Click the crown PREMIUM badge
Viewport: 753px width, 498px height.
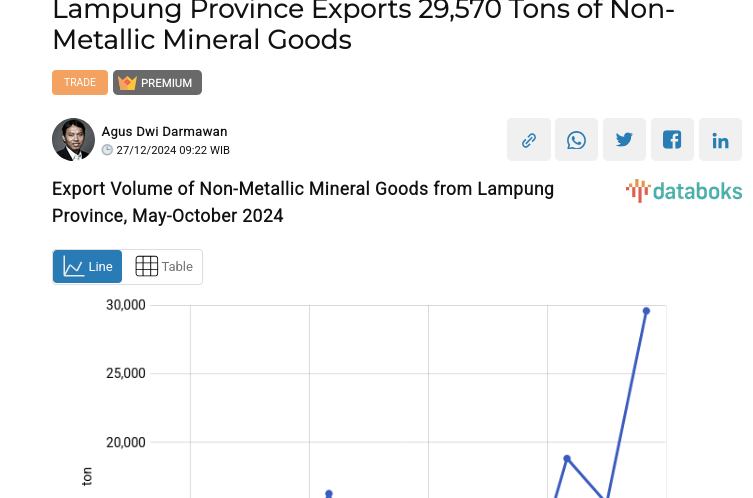pyautogui.click(x=158, y=83)
